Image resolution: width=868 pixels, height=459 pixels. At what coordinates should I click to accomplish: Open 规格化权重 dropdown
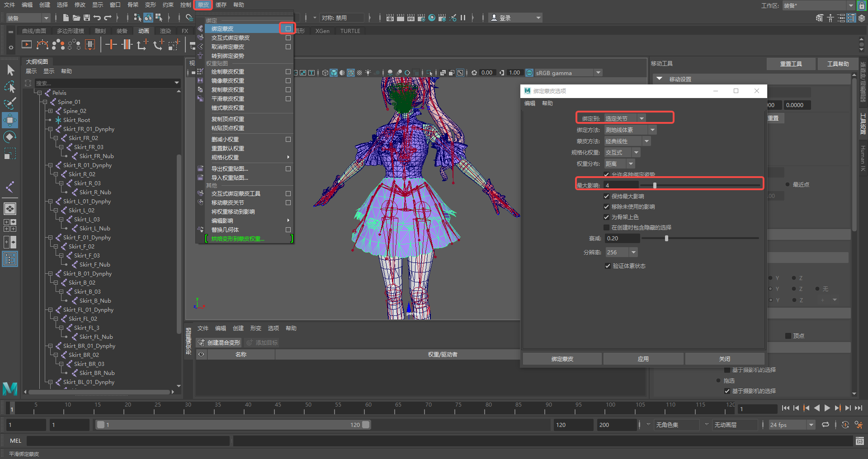[623, 152]
